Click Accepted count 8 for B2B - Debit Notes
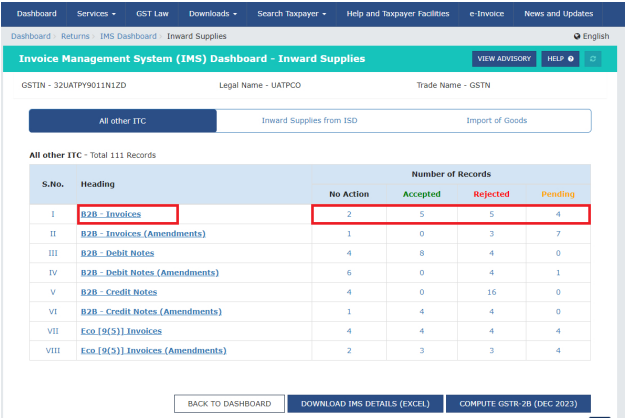 [x=422, y=253]
